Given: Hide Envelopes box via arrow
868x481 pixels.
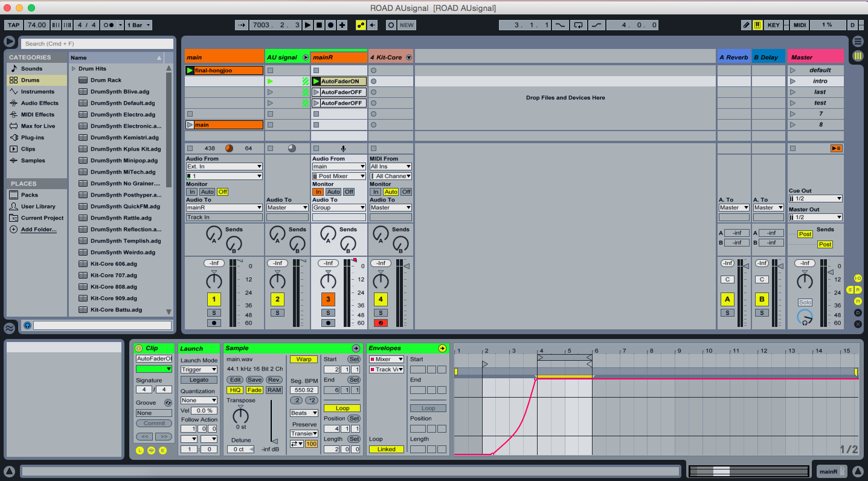Looking at the screenshot, I should [x=442, y=348].
